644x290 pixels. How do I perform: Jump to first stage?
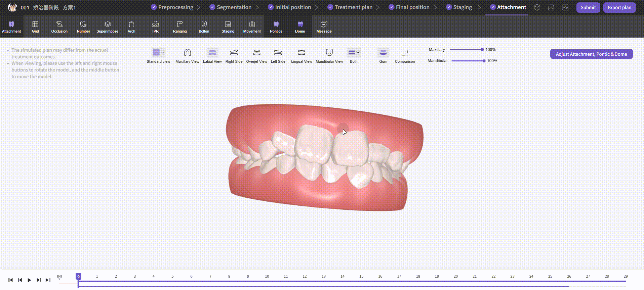point(10,280)
